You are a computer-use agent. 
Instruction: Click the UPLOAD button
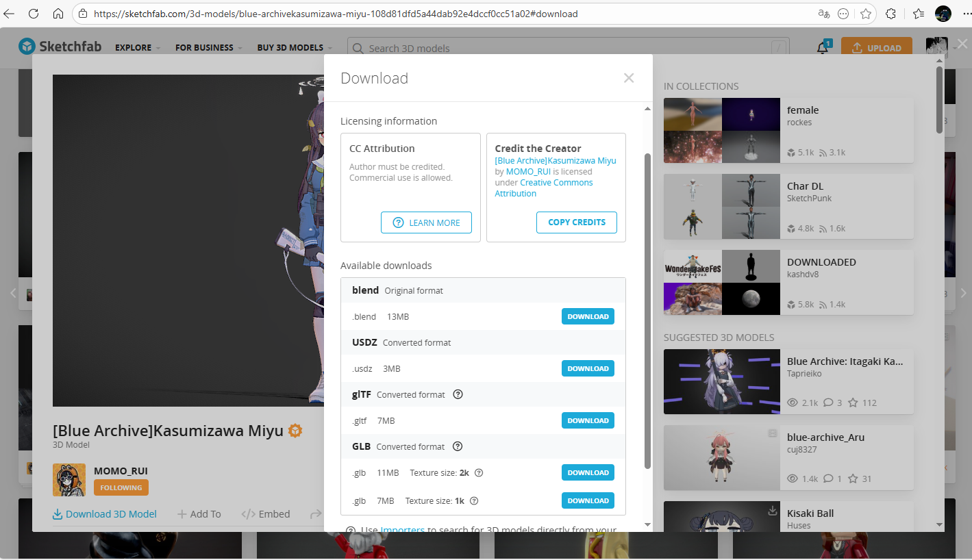[x=877, y=48]
